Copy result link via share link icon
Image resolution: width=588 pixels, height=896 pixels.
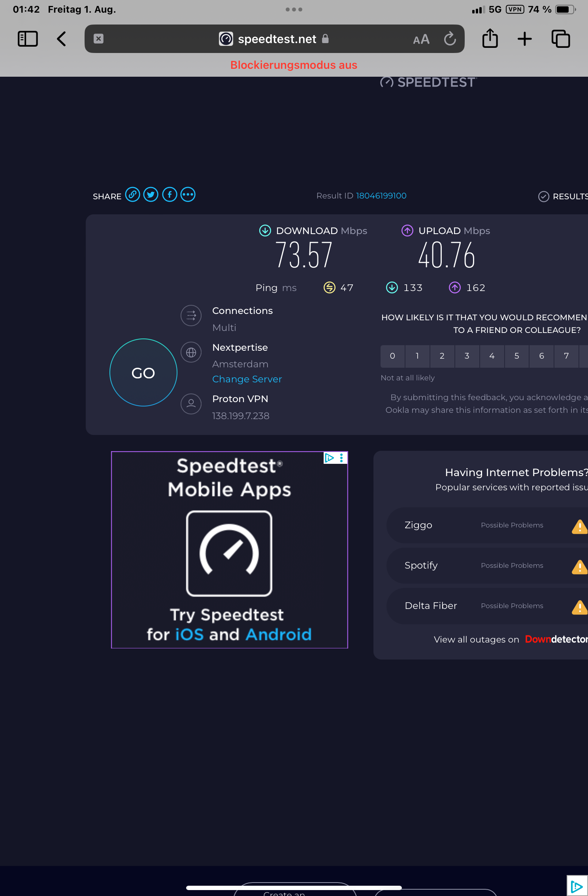coord(133,195)
